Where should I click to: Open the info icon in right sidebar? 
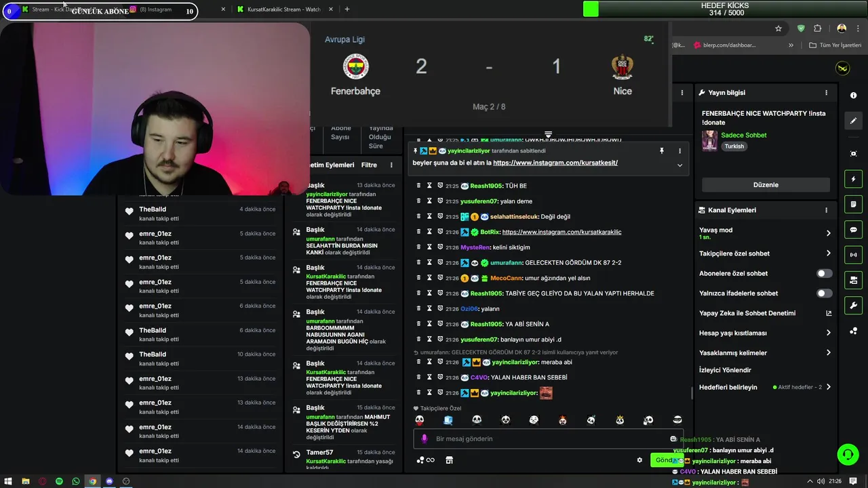tap(853, 96)
